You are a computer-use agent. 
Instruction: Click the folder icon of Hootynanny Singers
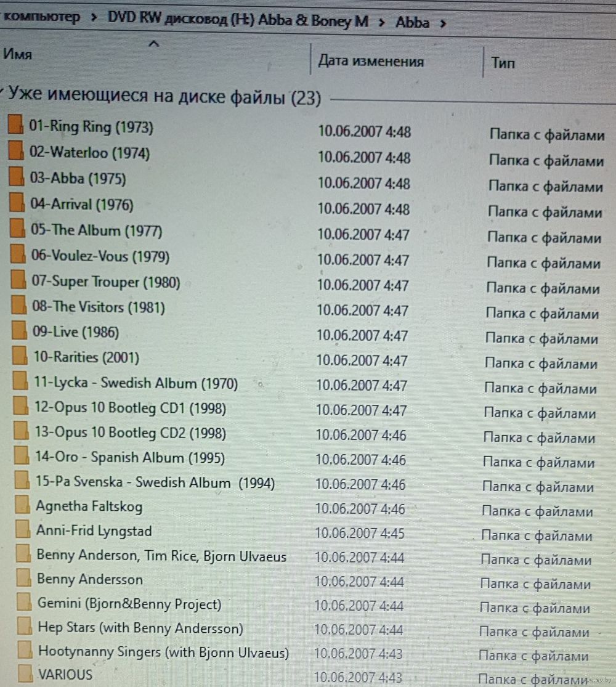pyautogui.click(x=25, y=650)
